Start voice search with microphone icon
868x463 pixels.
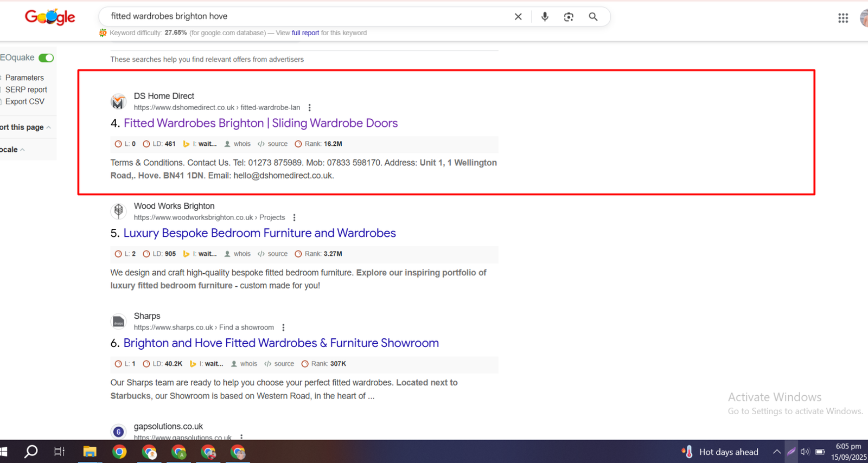545,17
